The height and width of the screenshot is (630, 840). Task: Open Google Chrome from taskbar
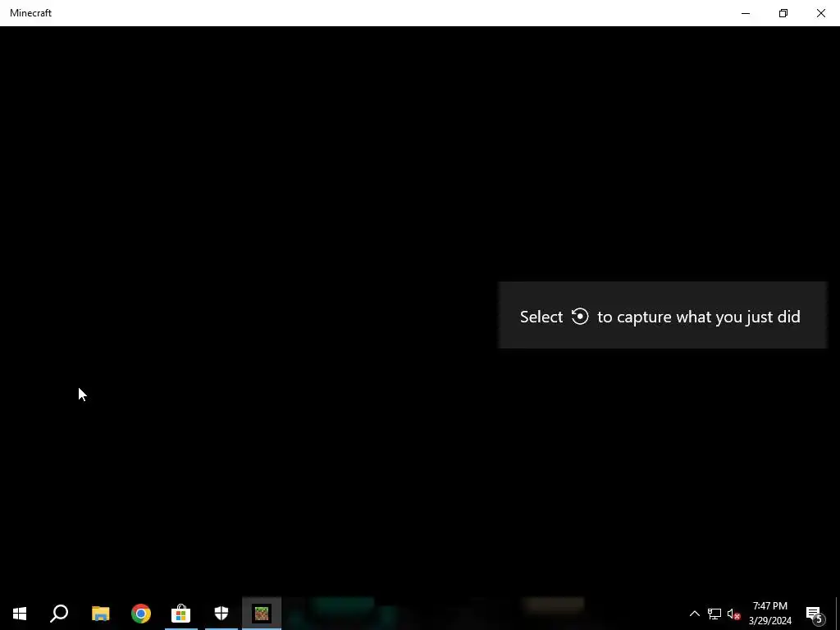[141, 614]
